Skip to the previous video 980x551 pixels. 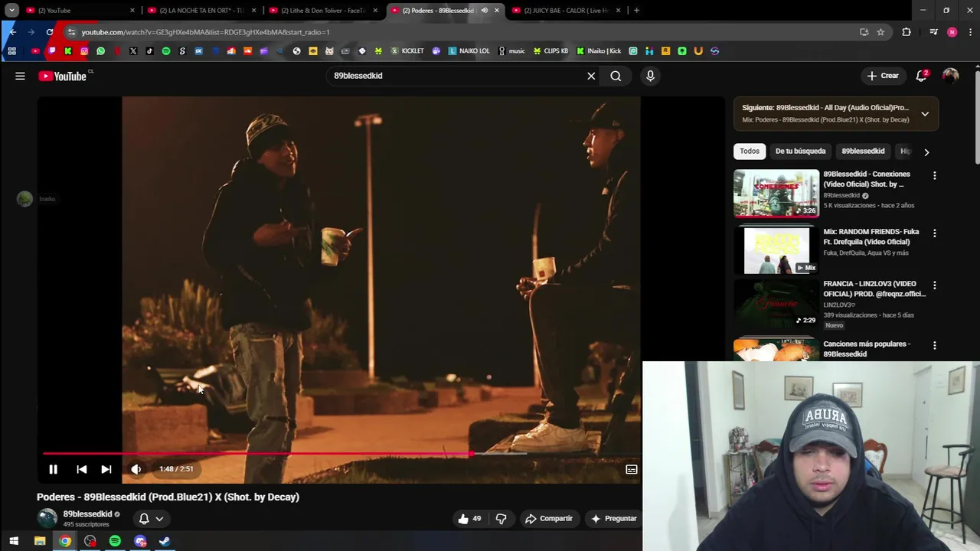point(81,469)
